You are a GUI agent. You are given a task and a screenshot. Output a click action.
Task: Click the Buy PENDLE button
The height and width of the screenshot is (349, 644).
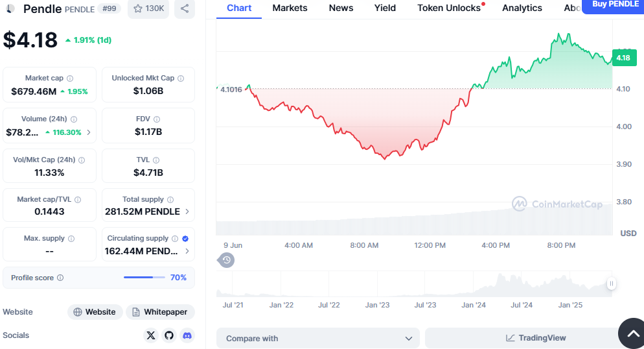pos(615,5)
